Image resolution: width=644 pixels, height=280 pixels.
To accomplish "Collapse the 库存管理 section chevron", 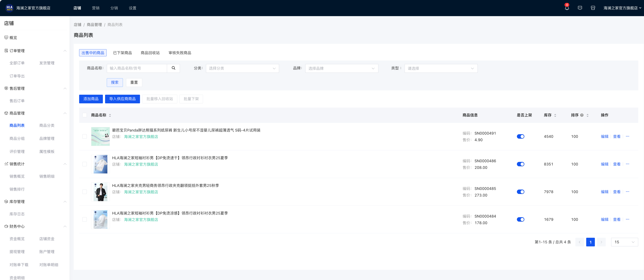I will [x=65, y=201].
